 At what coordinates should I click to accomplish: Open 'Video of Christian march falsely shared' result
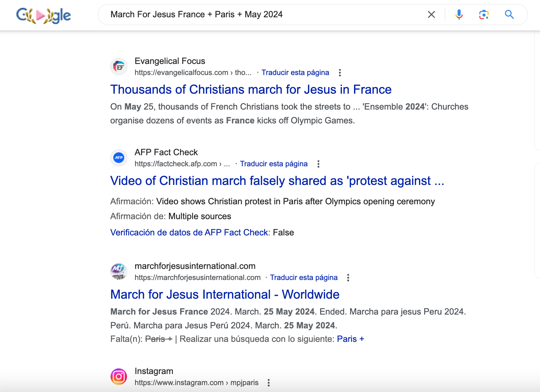pyautogui.click(x=277, y=181)
